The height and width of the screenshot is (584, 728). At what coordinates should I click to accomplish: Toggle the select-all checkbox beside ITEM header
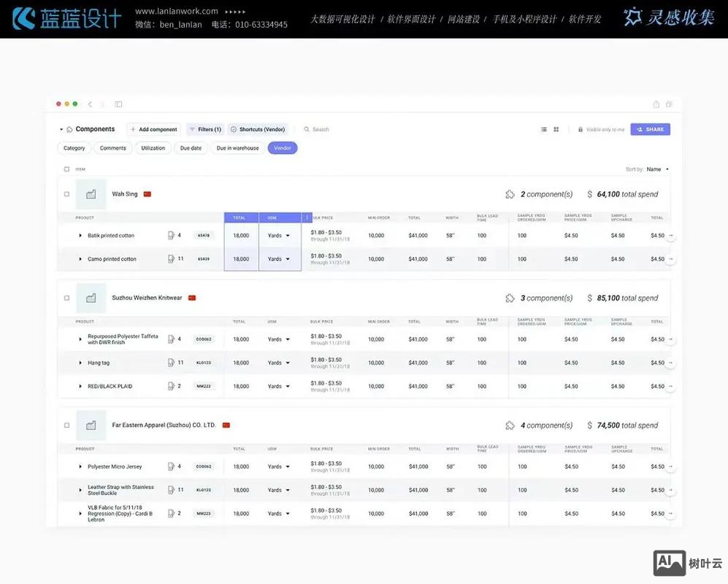coord(66,169)
